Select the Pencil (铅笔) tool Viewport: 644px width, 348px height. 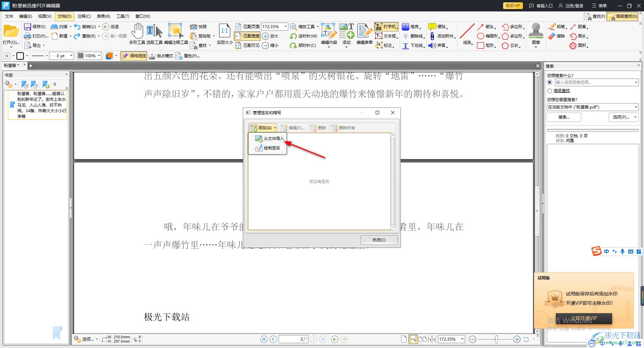(558, 27)
